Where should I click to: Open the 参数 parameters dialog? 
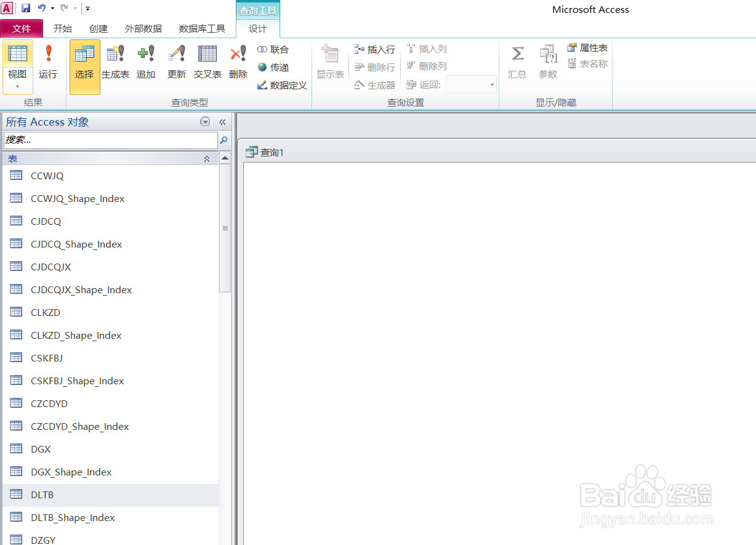point(547,62)
